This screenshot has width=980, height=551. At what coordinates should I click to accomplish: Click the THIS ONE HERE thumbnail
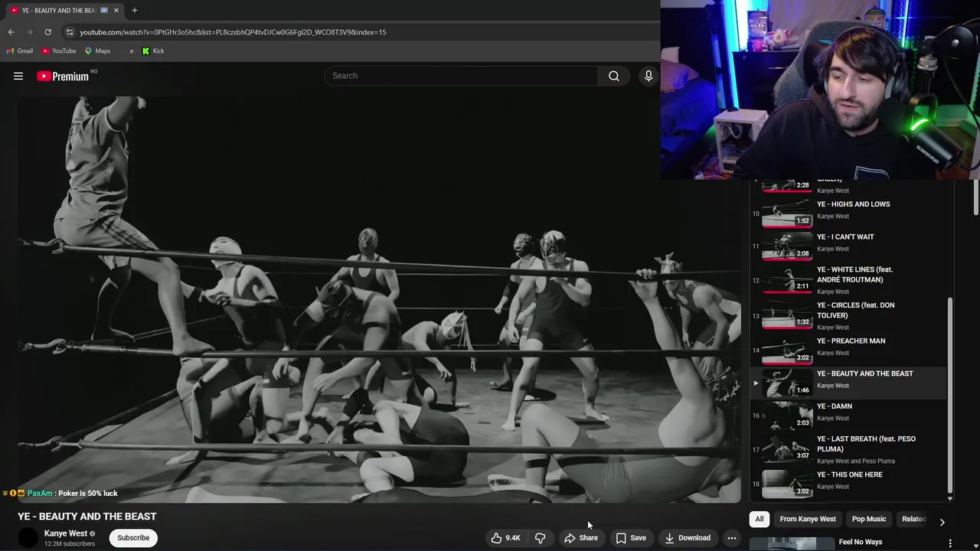(x=787, y=483)
